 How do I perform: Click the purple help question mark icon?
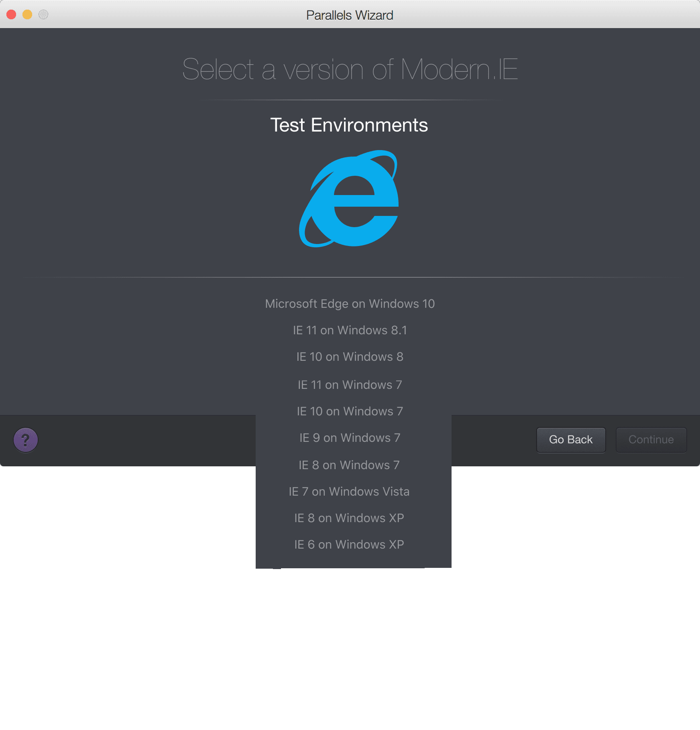click(x=26, y=440)
